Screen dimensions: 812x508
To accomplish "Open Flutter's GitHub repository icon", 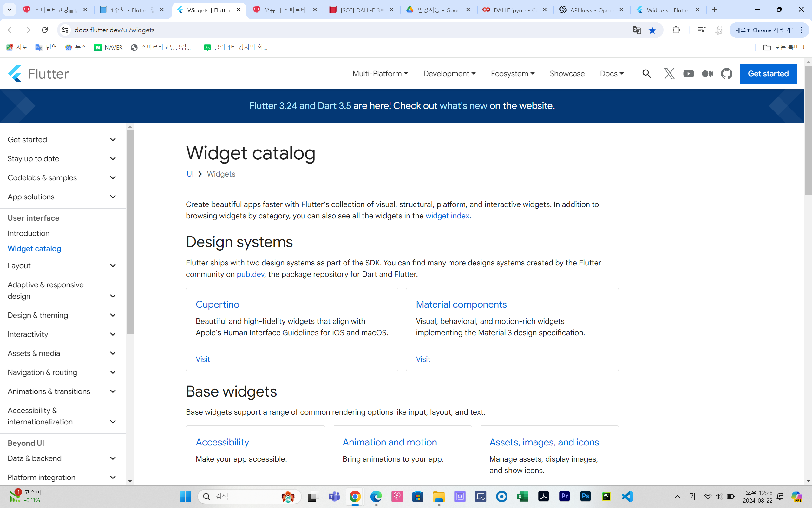I will (726, 74).
